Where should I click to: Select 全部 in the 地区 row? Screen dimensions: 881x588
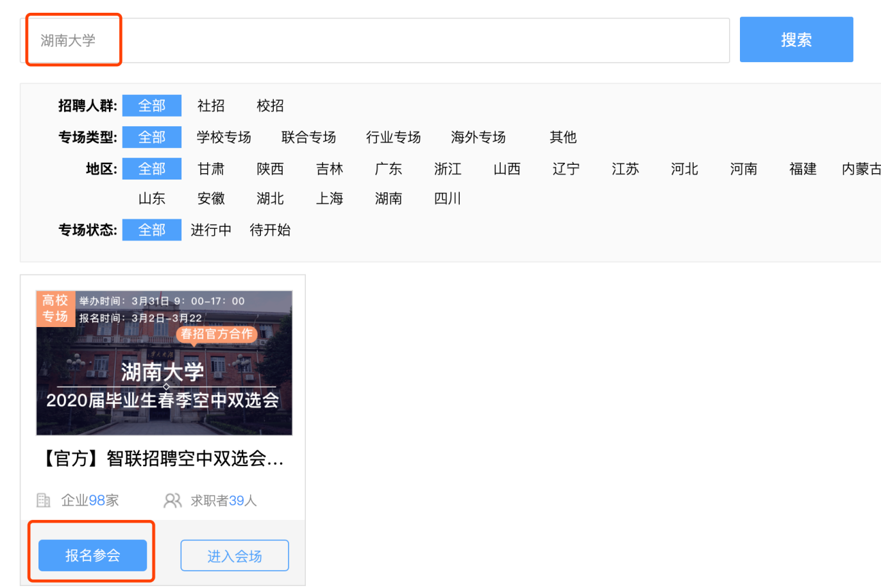[x=152, y=169]
